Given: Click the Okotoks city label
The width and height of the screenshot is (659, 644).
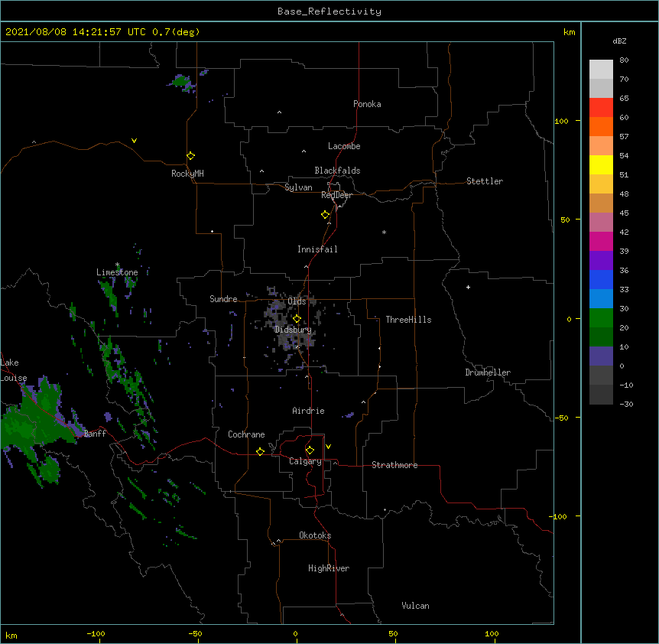Looking at the screenshot, I should (315, 535).
